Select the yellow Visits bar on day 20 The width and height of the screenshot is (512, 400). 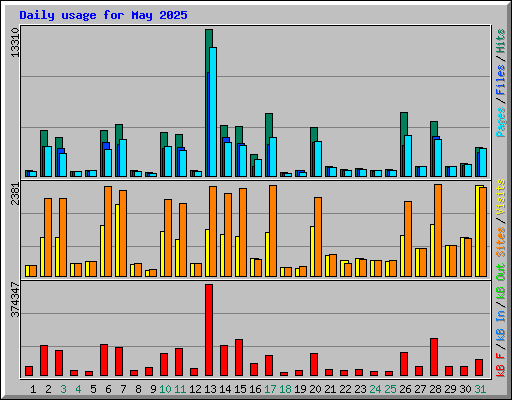[x=312, y=251]
